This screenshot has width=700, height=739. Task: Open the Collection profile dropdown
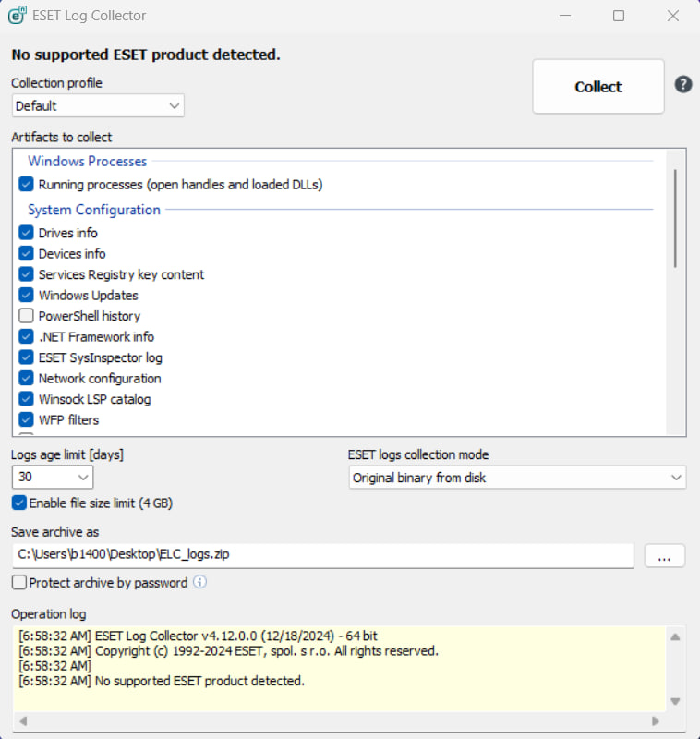(98, 105)
